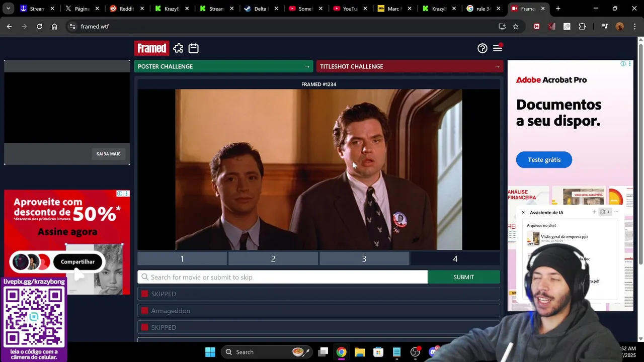Open the media control icon in toolbar

pos(605,26)
